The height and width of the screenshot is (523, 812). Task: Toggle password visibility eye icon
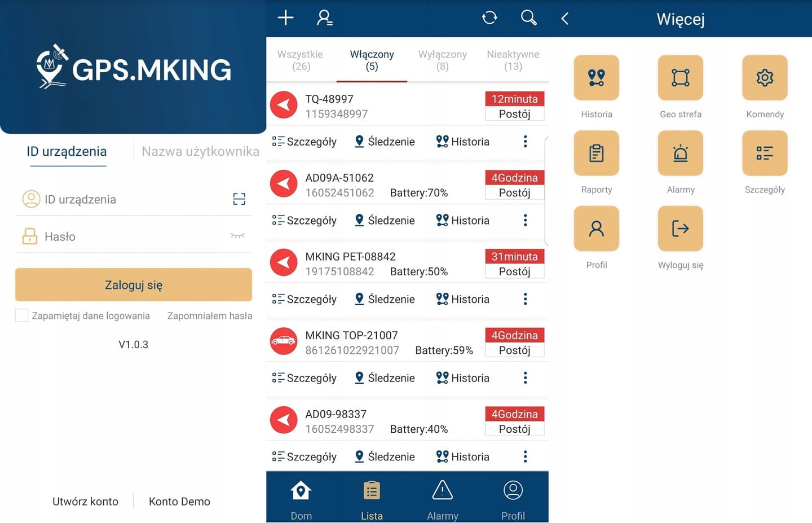[x=237, y=236]
